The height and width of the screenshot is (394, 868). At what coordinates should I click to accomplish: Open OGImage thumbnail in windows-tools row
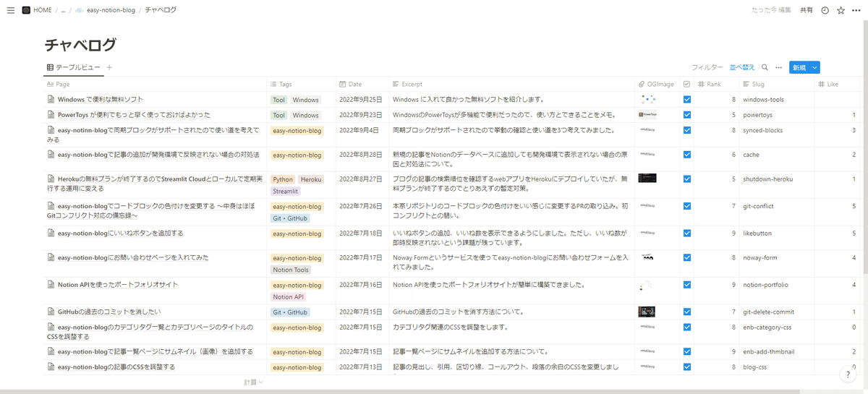click(x=647, y=99)
